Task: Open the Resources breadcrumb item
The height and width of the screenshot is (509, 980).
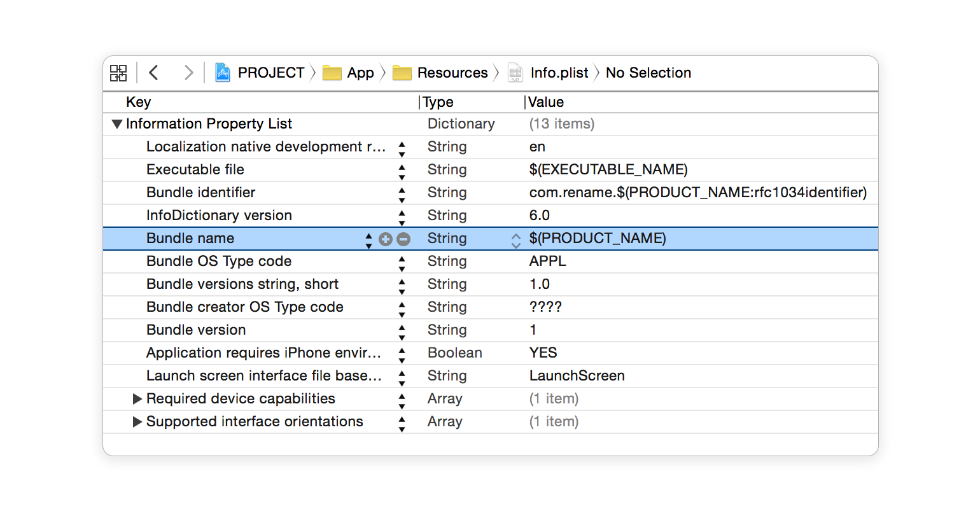Action: pyautogui.click(x=452, y=73)
